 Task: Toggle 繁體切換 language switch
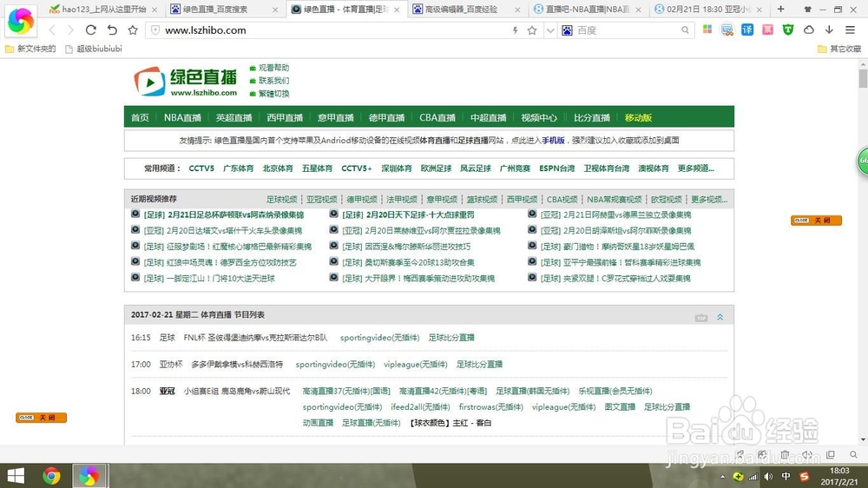[x=273, y=94]
